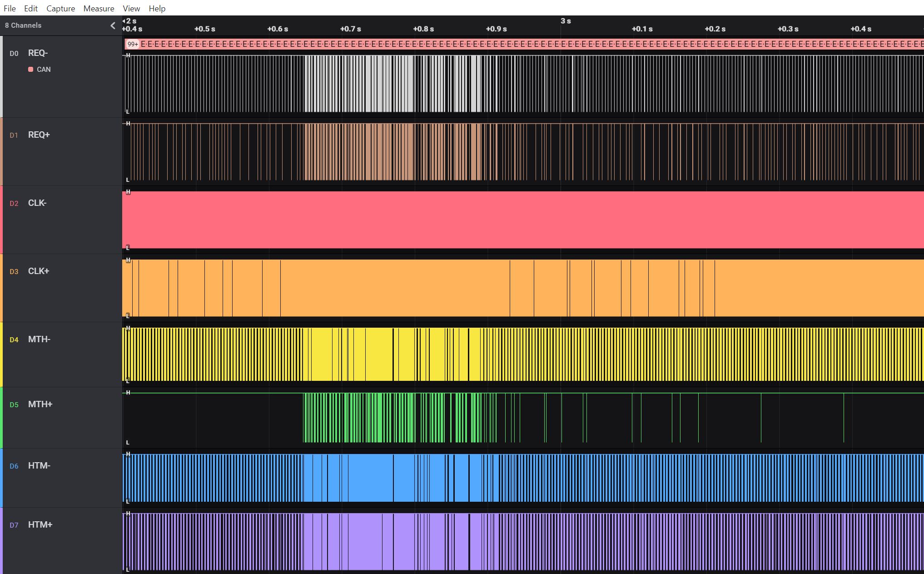The height and width of the screenshot is (574, 924).
Task: Click the 99+ analyzer results badge
Action: (x=133, y=44)
